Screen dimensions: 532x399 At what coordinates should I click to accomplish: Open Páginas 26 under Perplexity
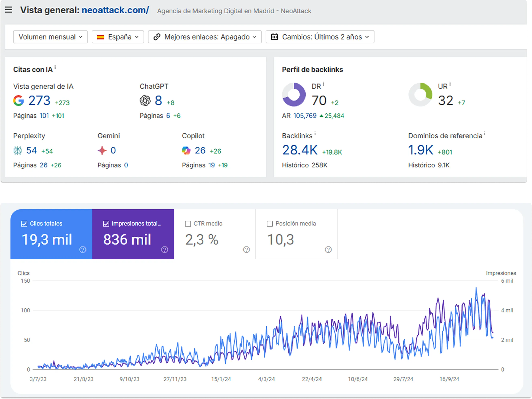[44, 165]
